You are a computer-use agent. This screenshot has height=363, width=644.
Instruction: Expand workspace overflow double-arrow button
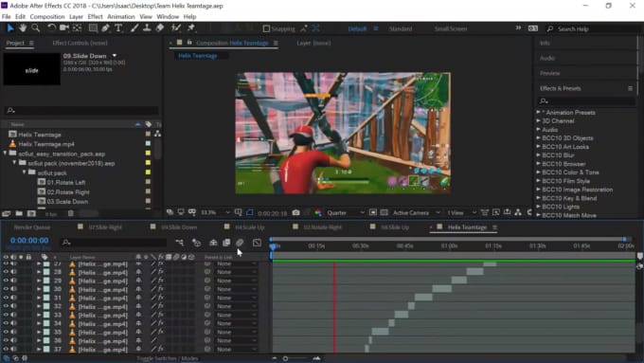click(518, 27)
